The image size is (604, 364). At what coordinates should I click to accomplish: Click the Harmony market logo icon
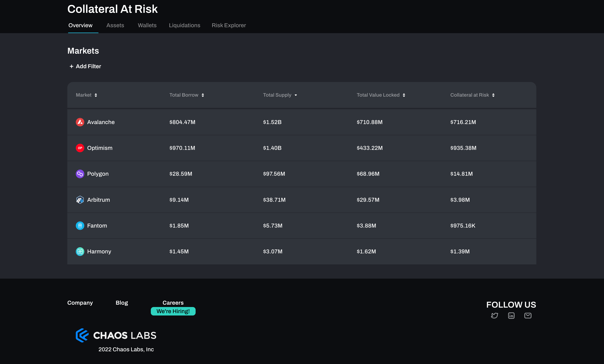coord(80,252)
